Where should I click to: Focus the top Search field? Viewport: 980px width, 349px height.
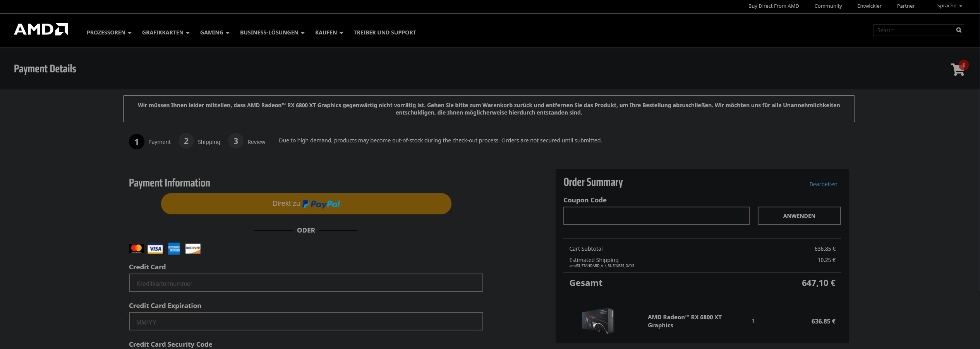point(914,30)
